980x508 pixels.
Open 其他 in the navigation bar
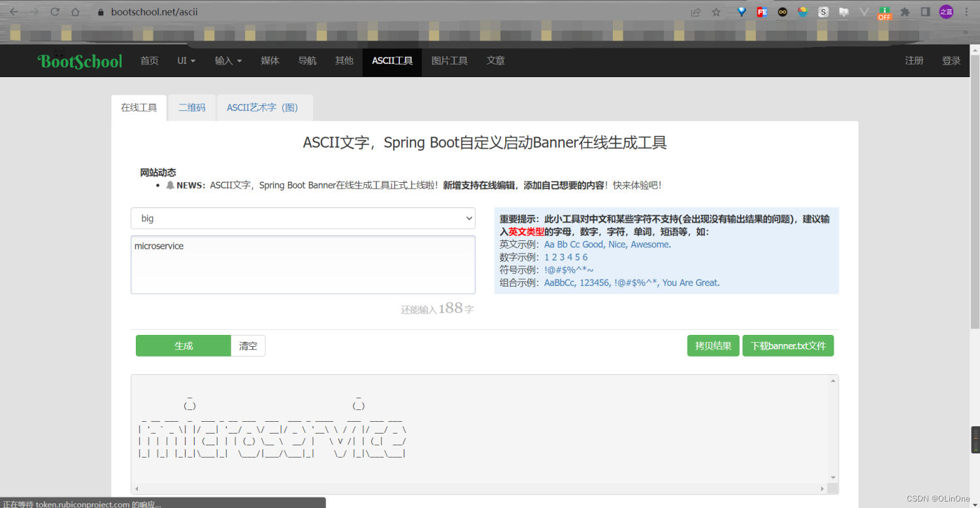pos(344,61)
